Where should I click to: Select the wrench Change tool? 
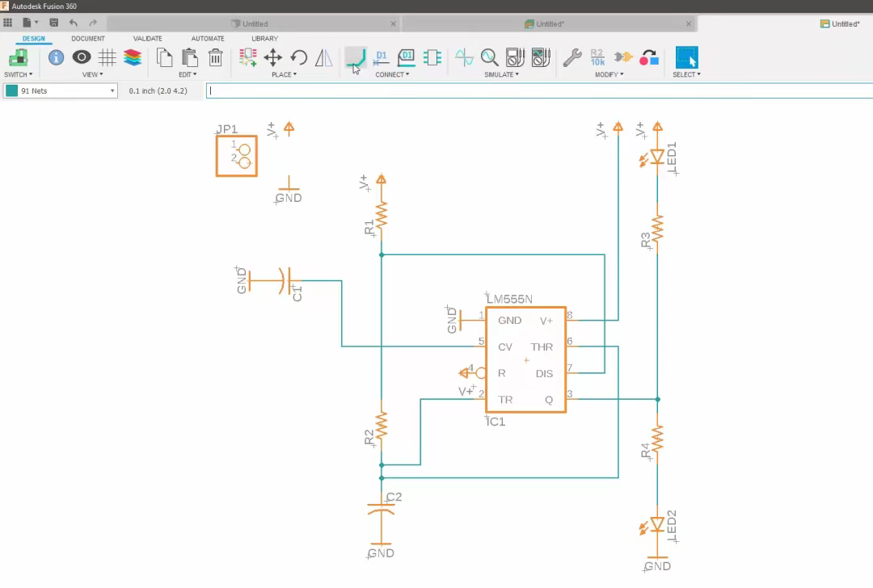(572, 57)
